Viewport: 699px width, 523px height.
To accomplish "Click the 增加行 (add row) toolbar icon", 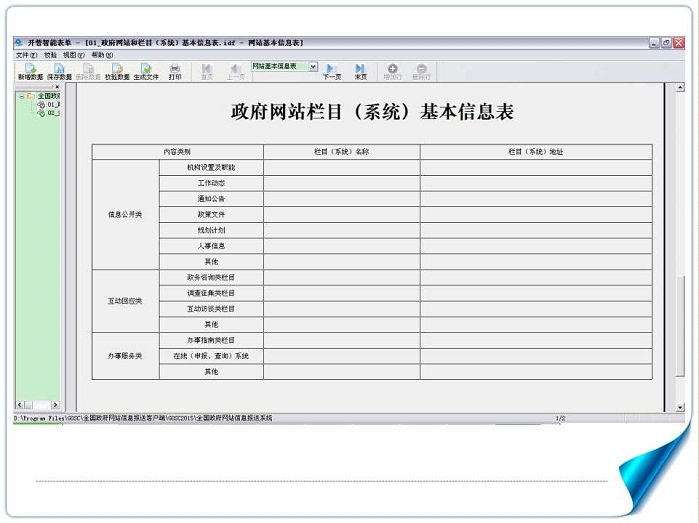I will coord(392,71).
